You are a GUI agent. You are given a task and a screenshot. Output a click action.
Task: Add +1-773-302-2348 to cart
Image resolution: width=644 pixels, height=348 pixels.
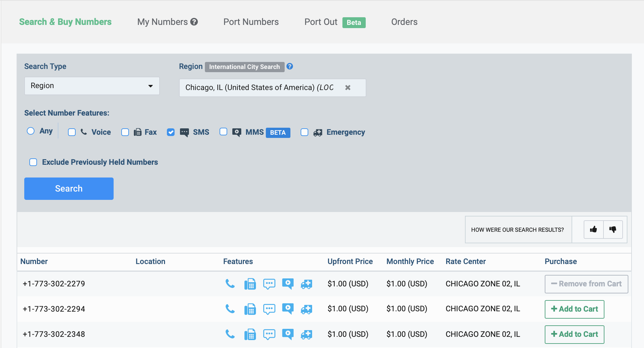coord(574,334)
